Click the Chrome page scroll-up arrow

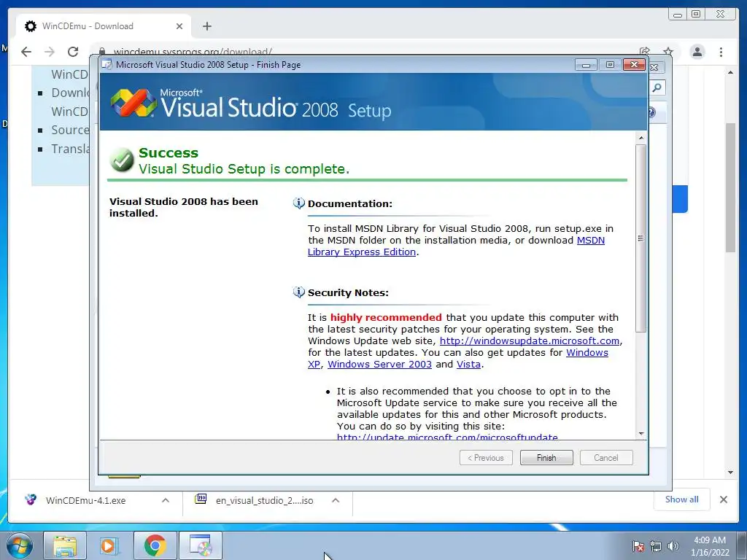(730, 72)
